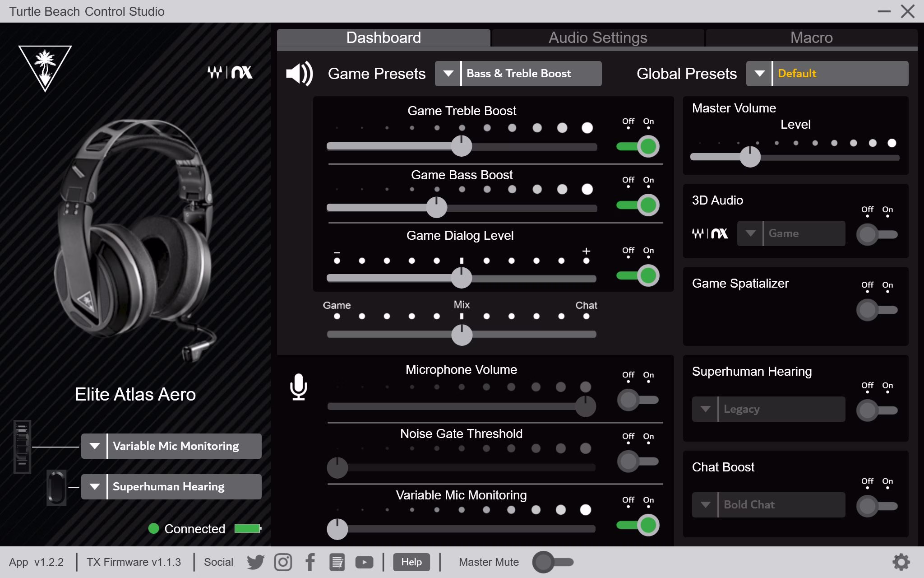Click the speaker volume icon
The height and width of the screenshot is (578, 924).
[x=299, y=73]
